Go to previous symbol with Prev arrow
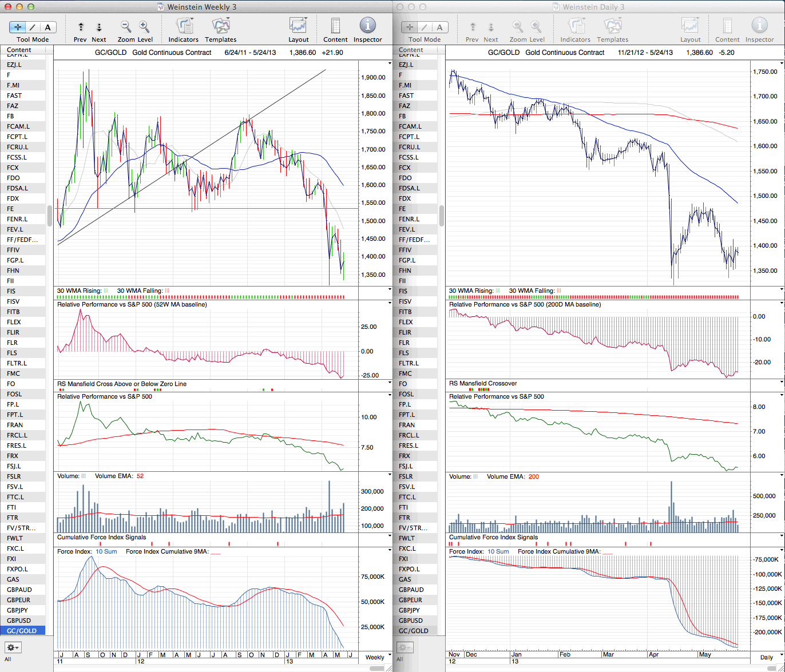This screenshot has height=672, width=785. pyautogui.click(x=81, y=27)
